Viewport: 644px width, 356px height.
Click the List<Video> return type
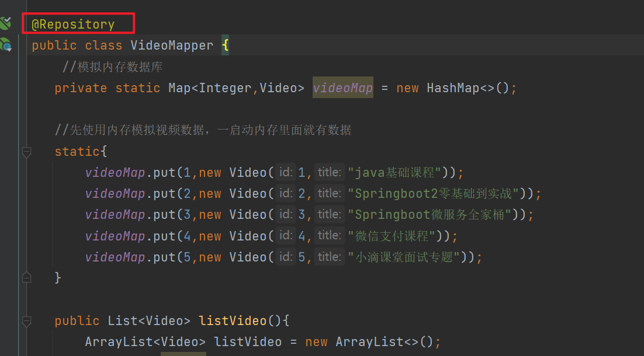point(149,321)
